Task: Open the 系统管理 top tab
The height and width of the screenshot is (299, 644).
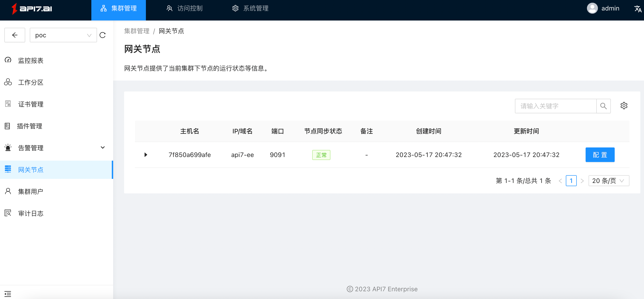Action: click(x=250, y=8)
